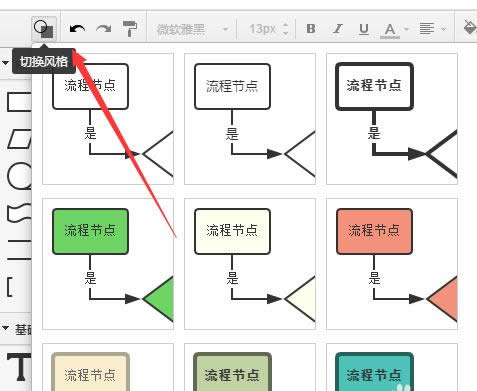This screenshot has width=477, height=391.
Task: Open the fill color bucket tool
Action: coord(470,27)
